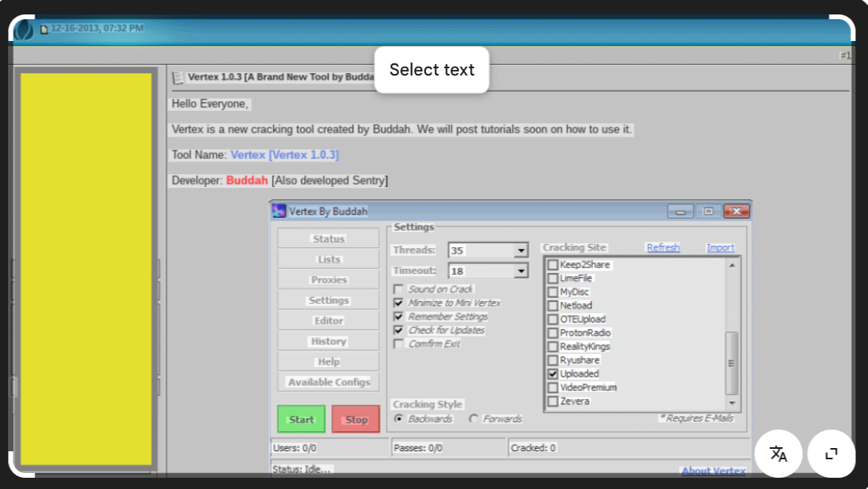Disable Minimize to Mini Vertex
868x489 pixels.
398,303
